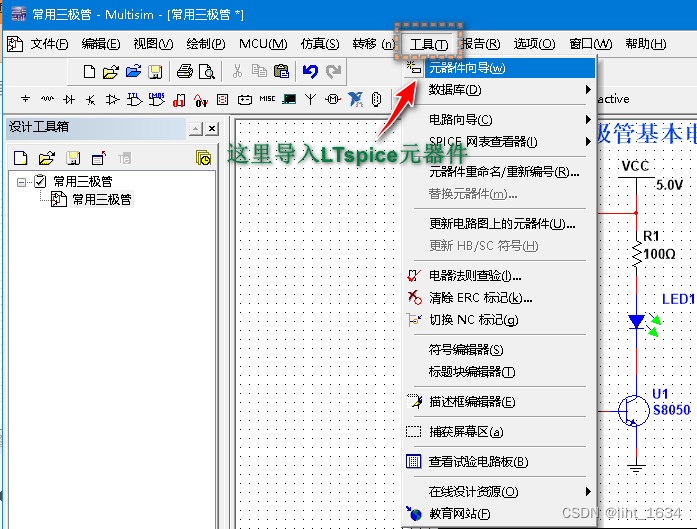Expand 在线设计资源(O) submenu

[x=500, y=492]
